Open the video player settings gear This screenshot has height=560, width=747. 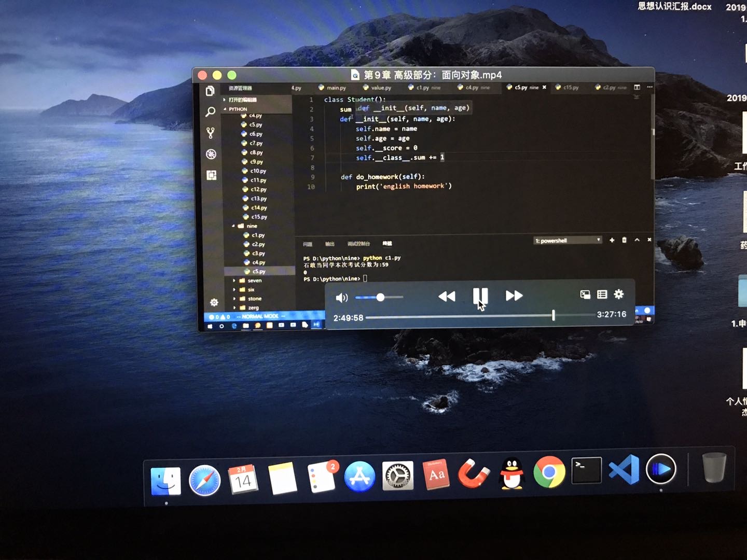pyautogui.click(x=619, y=294)
